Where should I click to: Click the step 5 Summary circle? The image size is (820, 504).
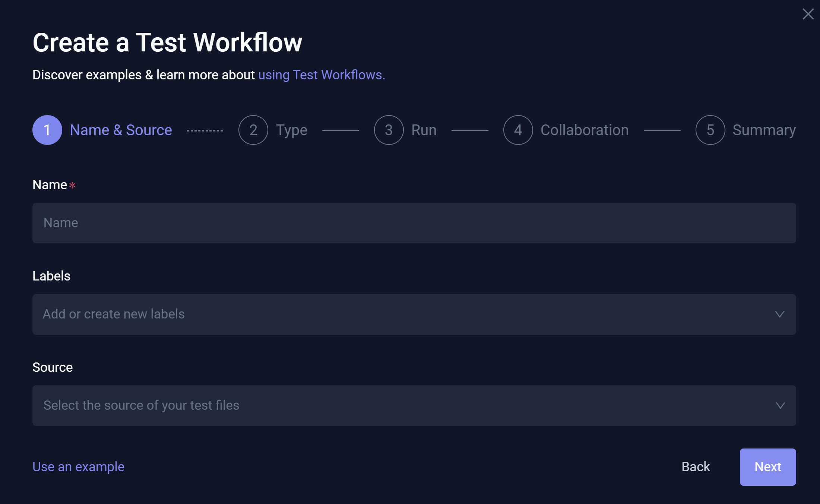coord(710,130)
